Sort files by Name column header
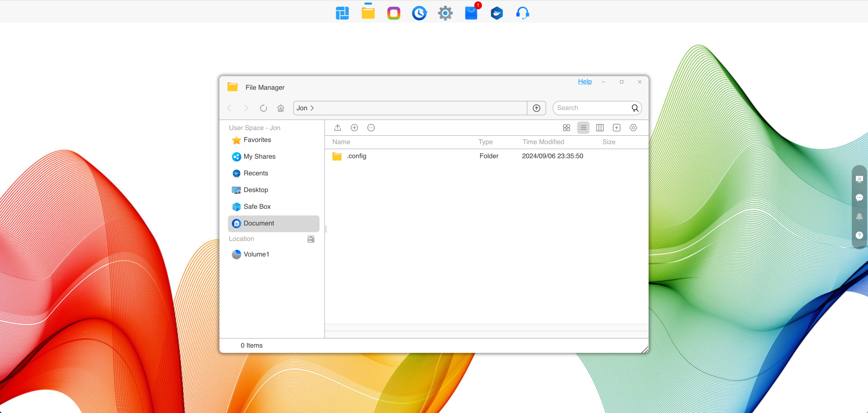This screenshot has height=413, width=868. (341, 142)
